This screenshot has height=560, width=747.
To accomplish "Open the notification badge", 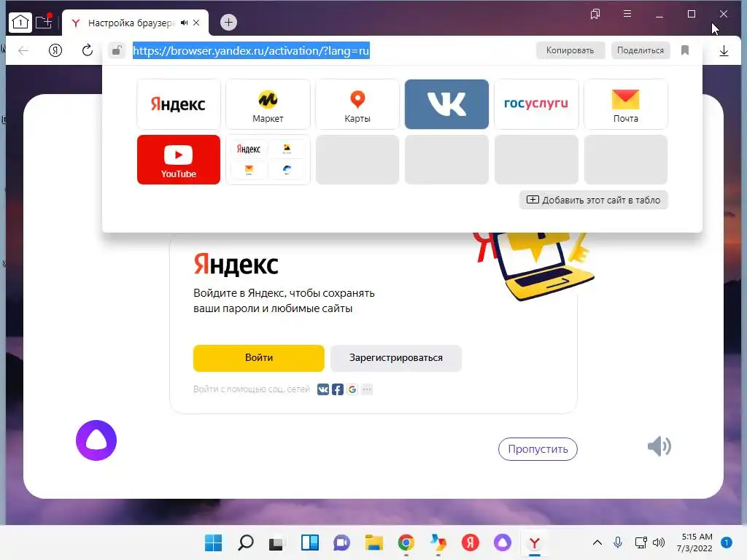I will coord(727,542).
